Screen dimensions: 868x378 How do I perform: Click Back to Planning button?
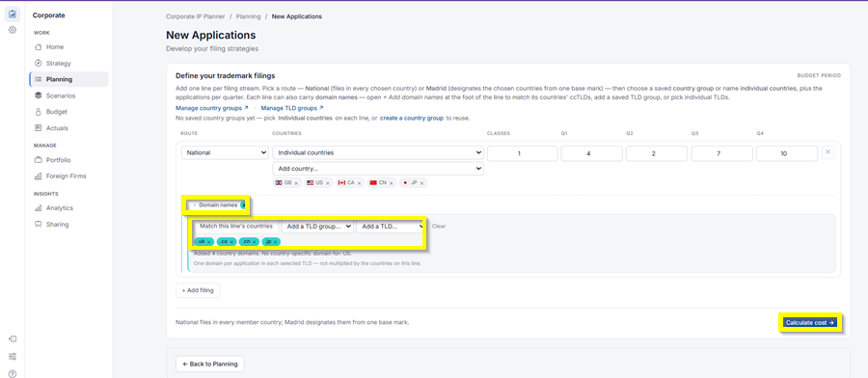click(210, 364)
